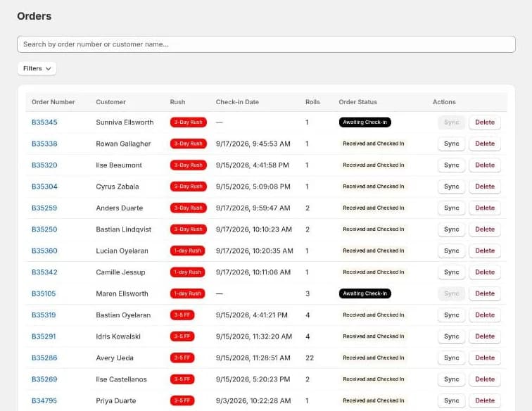Open order B35342 link

pyautogui.click(x=44, y=272)
